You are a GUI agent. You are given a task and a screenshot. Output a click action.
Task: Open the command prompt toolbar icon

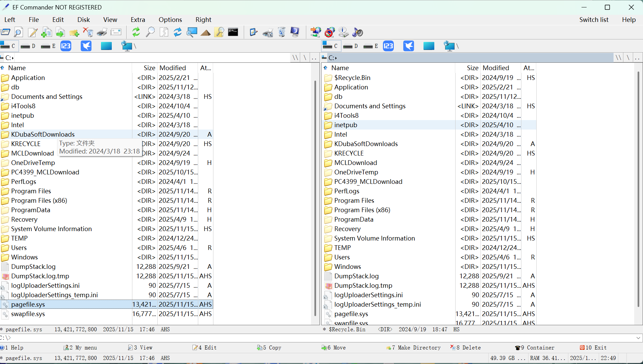click(x=233, y=32)
